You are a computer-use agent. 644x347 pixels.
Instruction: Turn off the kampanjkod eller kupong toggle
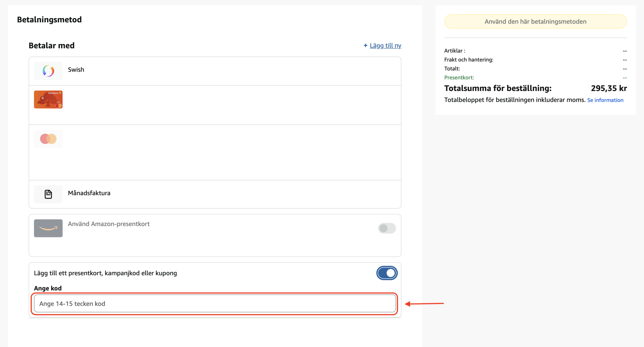[x=387, y=273]
